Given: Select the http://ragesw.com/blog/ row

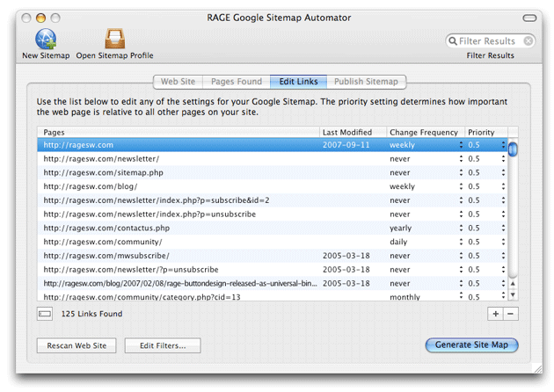Looking at the screenshot, I should point(272,186).
